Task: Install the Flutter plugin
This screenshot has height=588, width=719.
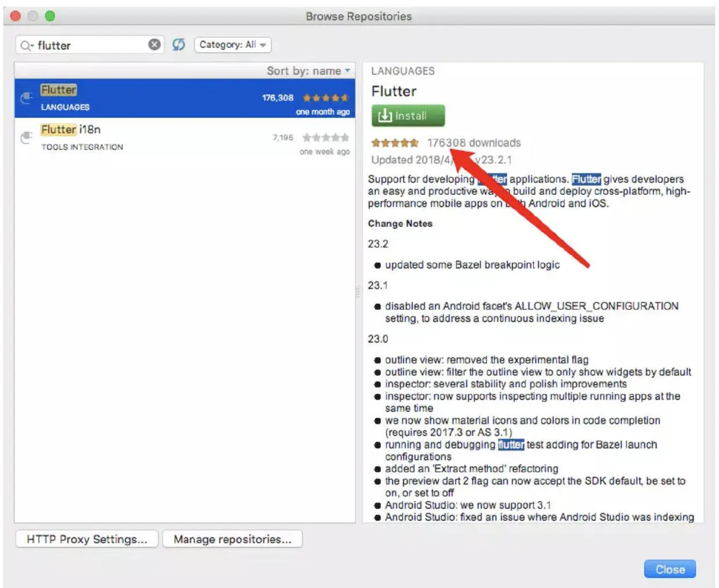Action: tap(408, 115)
